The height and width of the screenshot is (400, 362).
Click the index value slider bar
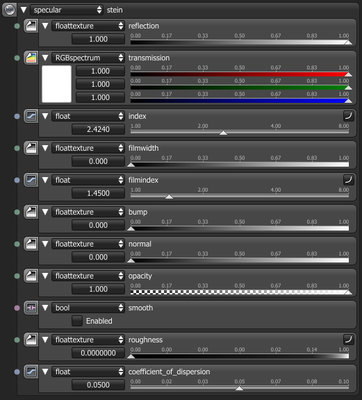(x=239, y=132)
